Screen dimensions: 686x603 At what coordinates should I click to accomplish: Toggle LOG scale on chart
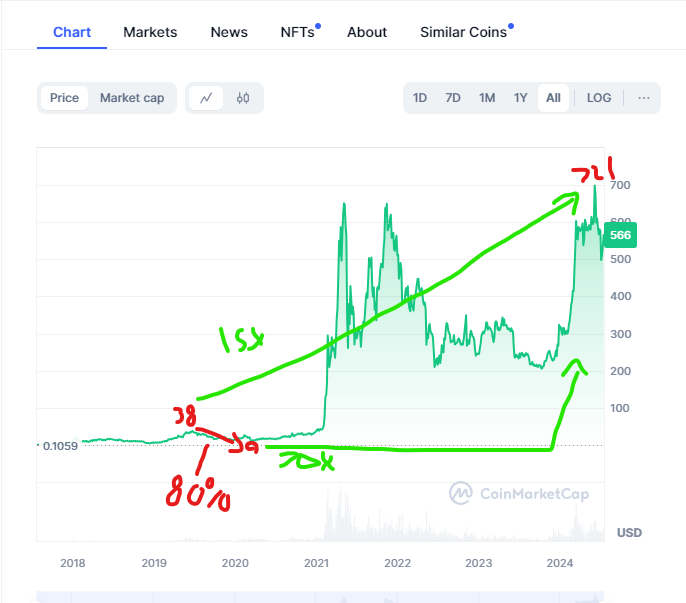tap(599, 98)
